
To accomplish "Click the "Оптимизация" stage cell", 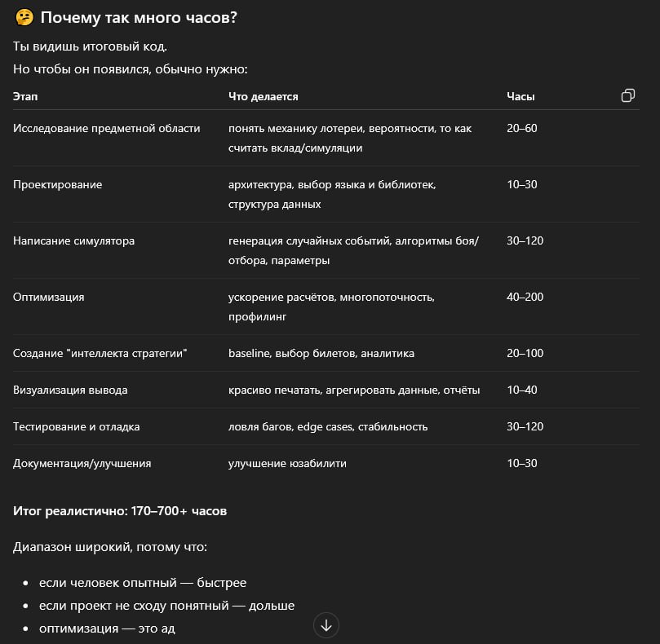I will [x=48, y=297].
